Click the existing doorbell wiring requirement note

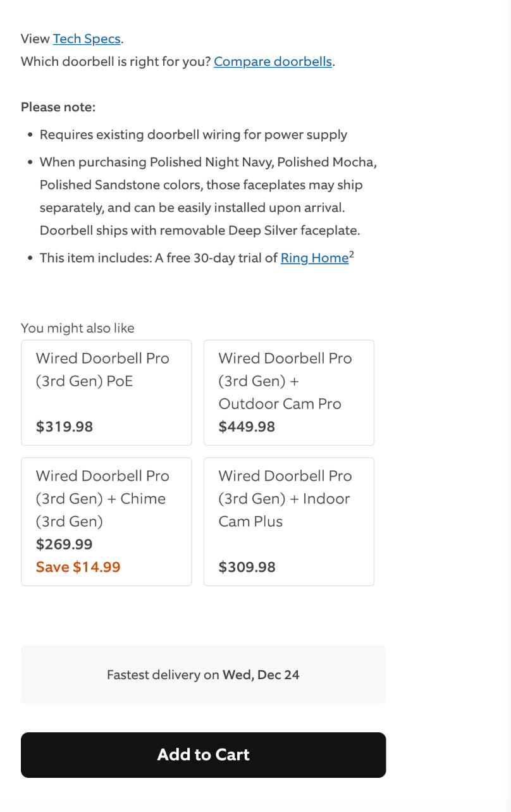pos(194,135)
